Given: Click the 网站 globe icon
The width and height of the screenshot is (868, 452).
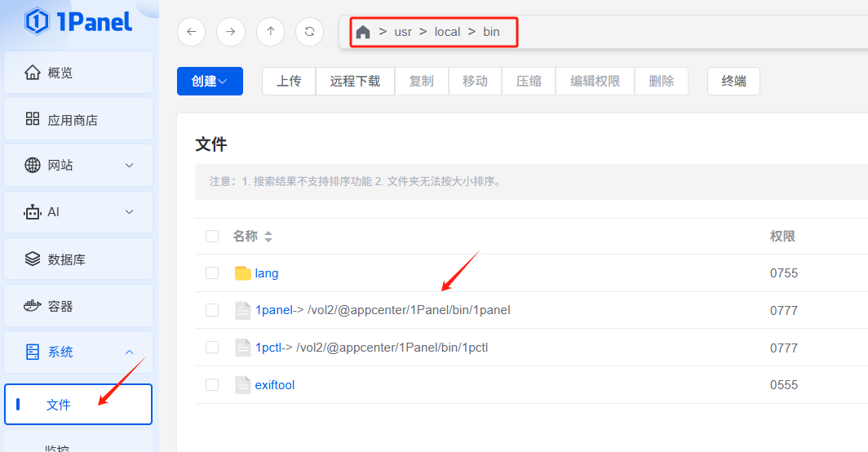Looking at the screenshot, I should (33, 165).
